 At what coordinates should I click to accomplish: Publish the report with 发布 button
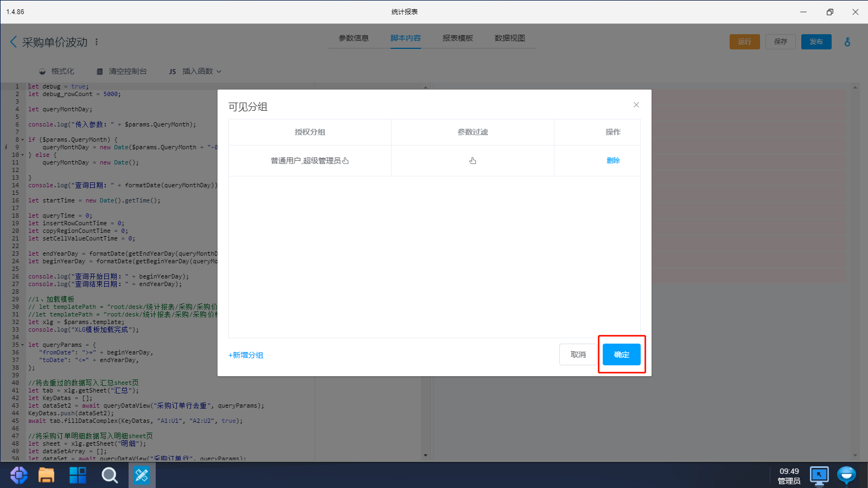coord(816,42)
